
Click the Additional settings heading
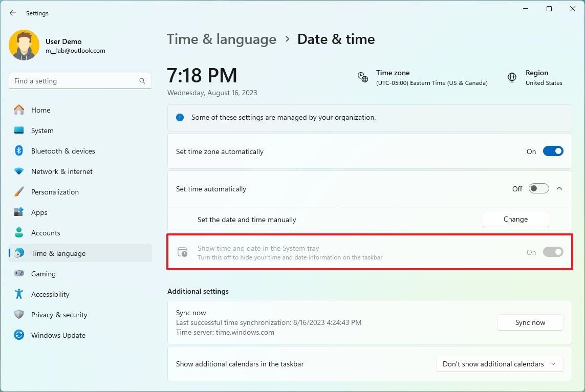point(198,291)
